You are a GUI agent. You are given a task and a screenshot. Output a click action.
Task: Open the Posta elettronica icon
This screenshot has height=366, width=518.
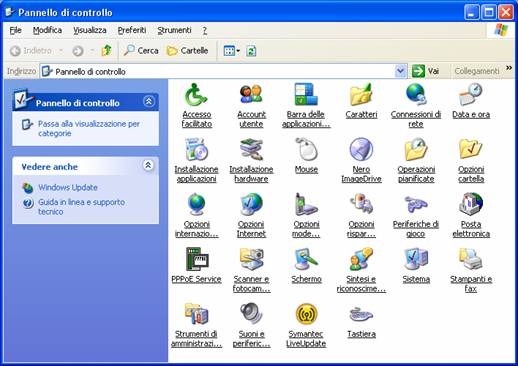471,204
